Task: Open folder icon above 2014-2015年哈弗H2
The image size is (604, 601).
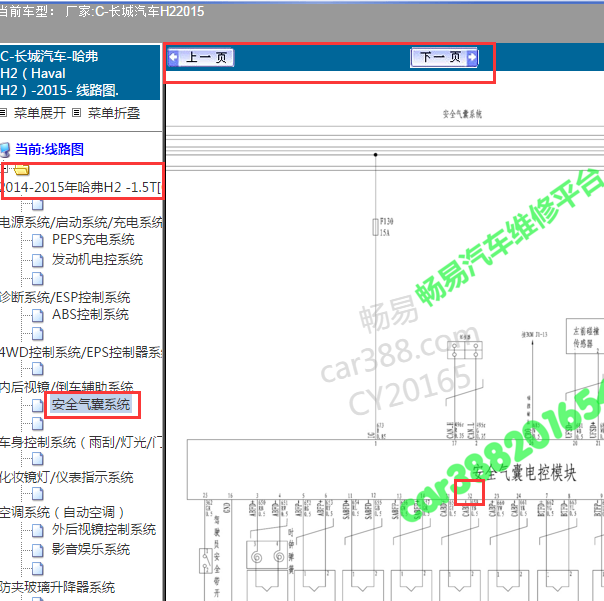Action: (x=22, y=170)
